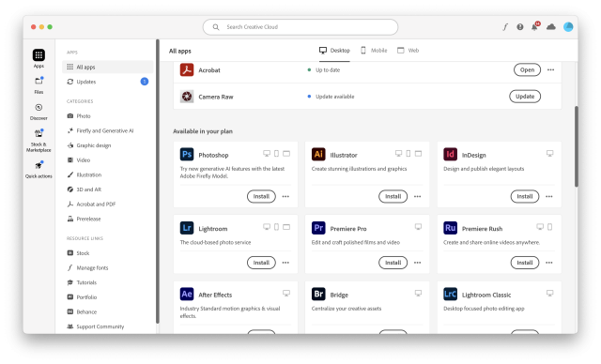Click the Premiere Pro app icon
The height and width of the screenshot is (364, 601).
(x=318, y=228)
